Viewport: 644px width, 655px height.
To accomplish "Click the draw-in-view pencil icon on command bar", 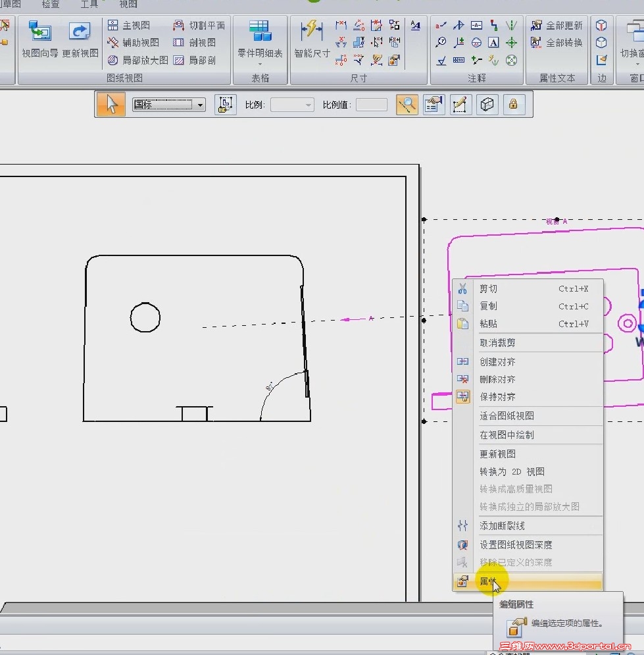I will [x=460, y=105].
